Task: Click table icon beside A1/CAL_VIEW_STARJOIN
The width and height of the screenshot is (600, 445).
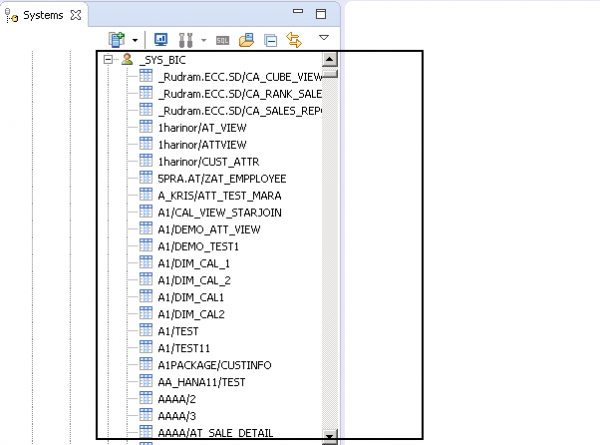Action: (146, 211)
